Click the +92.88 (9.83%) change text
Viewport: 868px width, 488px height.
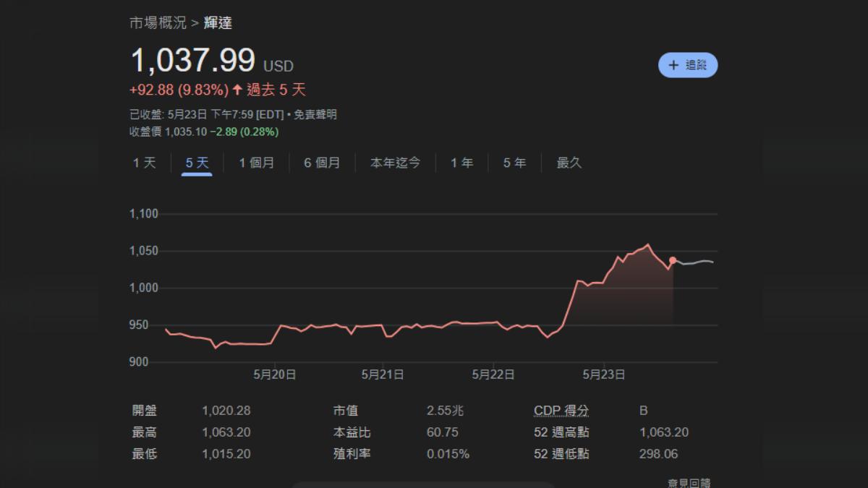tap(179, 90)
